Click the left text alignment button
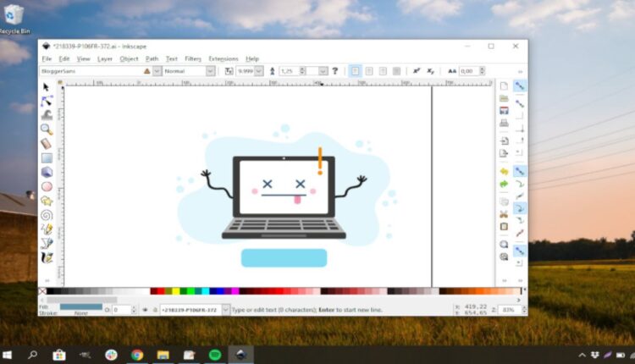The image size is (635, 364). [x=356, y=71]
